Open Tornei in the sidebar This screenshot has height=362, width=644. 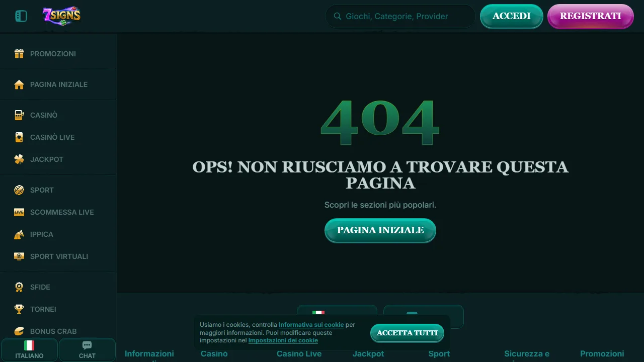pyautogui.click(x=58, y=309)
